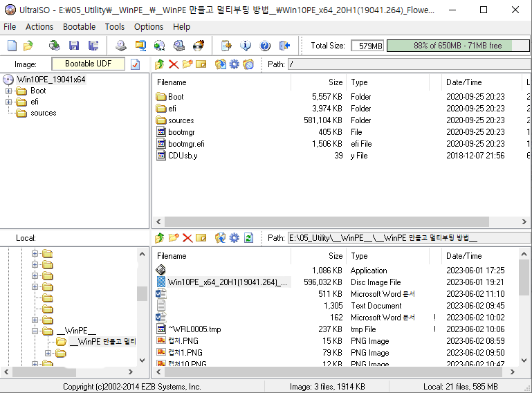Viewport: 532px width, 393px height.
Task: Open the Options menu
Action: (149, 27)
